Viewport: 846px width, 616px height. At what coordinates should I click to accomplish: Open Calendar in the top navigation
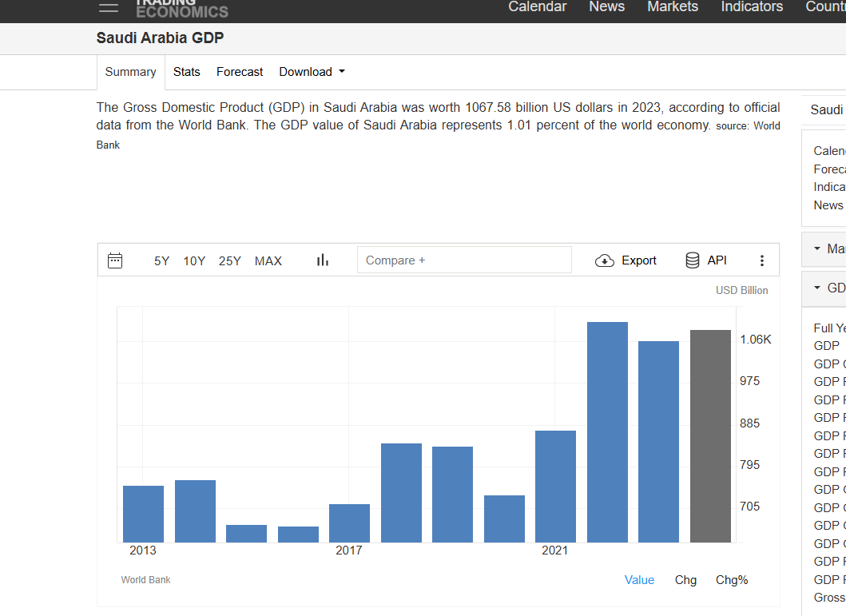(537, 7)
